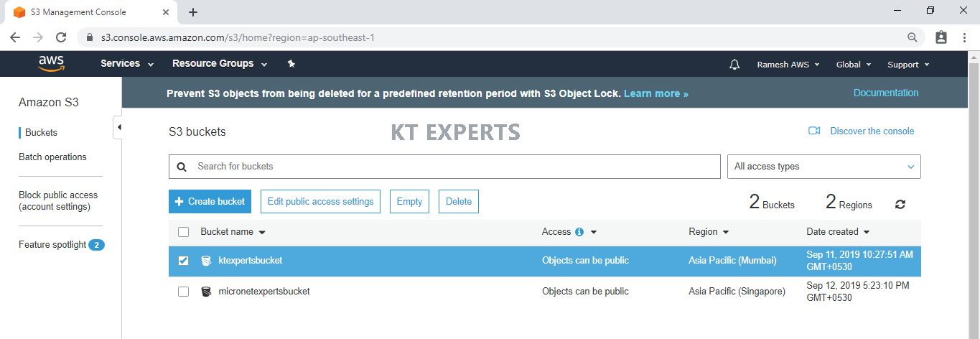Click Discover the console link
Viewport: 980px width, 339px height.
(x=872, y=131)
